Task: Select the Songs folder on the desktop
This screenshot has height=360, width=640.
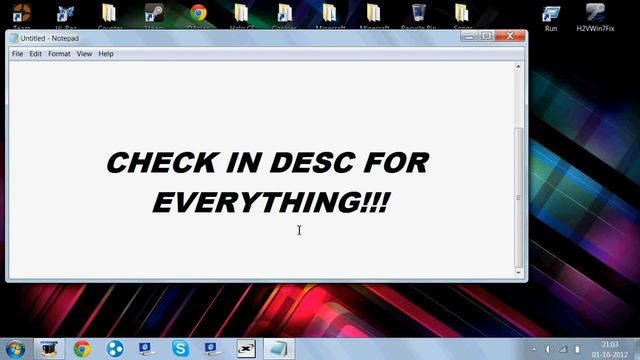Action: pos(462,16)
